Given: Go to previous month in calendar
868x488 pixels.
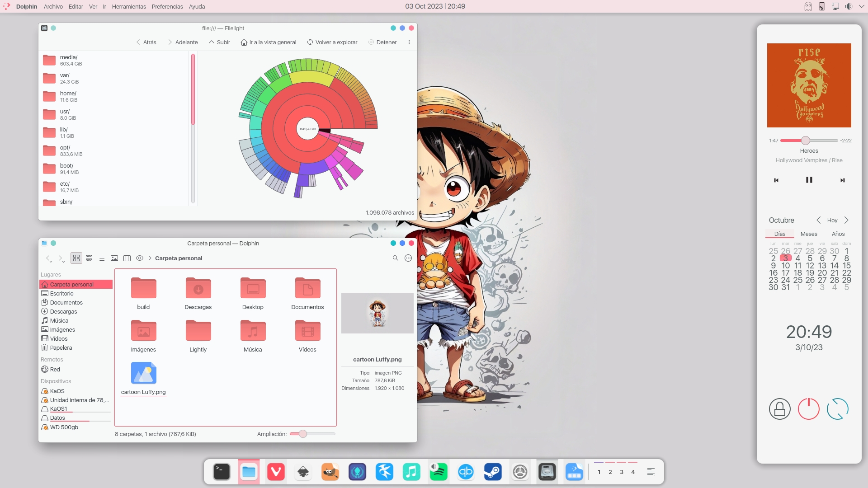Looking at the screenshot, I should (x=818, y=220).
